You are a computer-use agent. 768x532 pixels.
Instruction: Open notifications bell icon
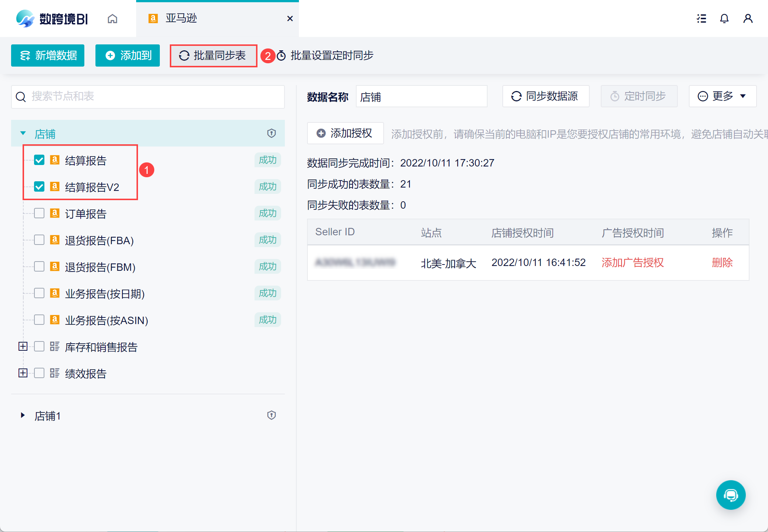(724, 18)
